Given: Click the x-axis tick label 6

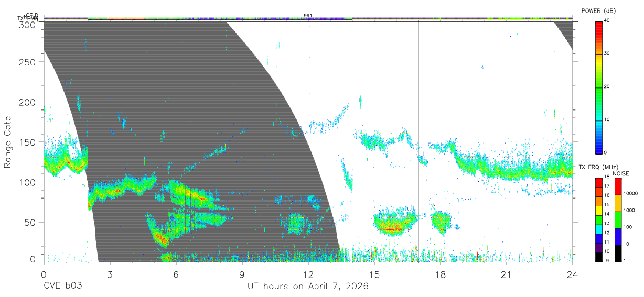Looking at the screenshot, I should coord(176,274).
